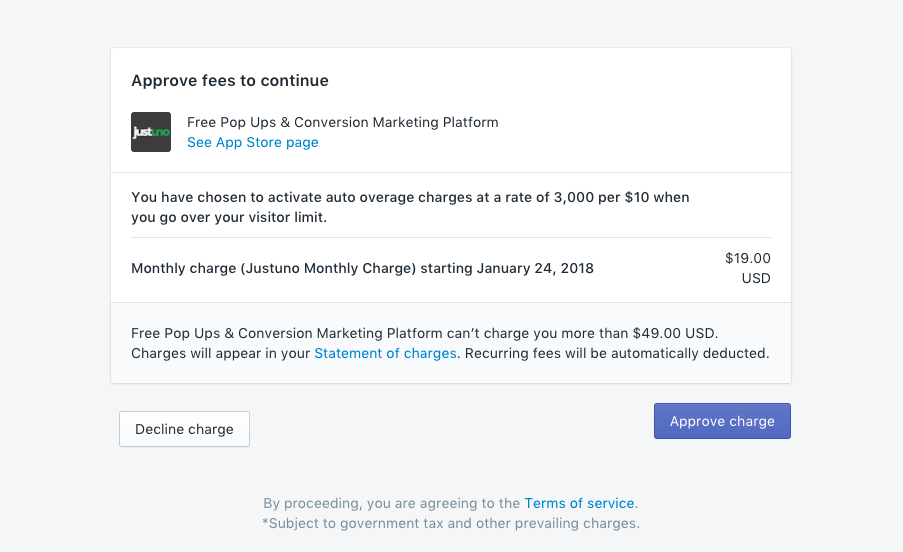The width and height of the screenshot is (903, 552).
Task: Click the January 24, 2018 start date
Action: click(535, 268)
